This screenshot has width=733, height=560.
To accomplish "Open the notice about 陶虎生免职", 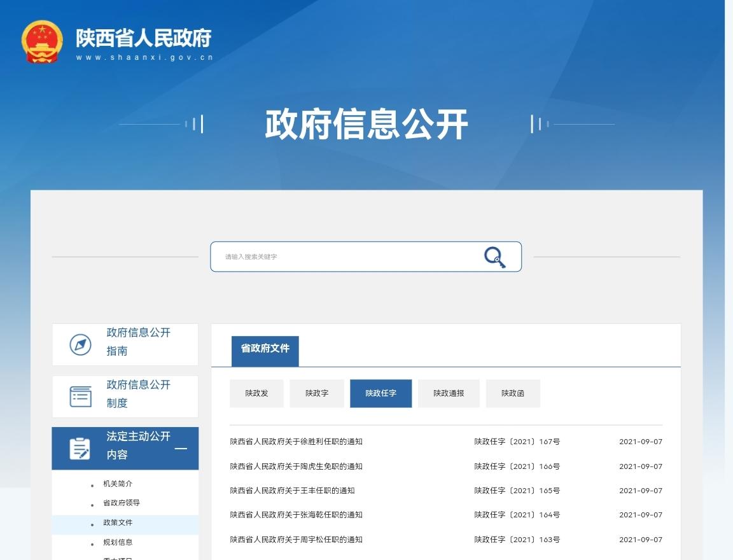I will (x=296, y=466).
